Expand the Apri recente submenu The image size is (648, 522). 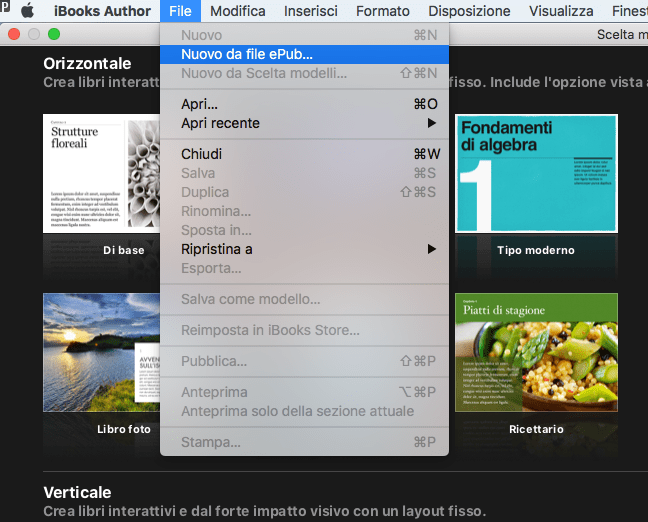[304, 123]
